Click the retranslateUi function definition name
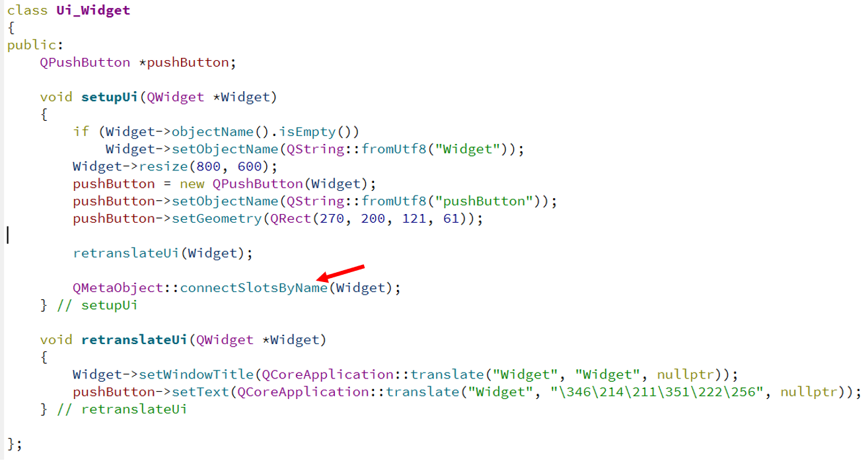868x465 pixels. point(135,340)
